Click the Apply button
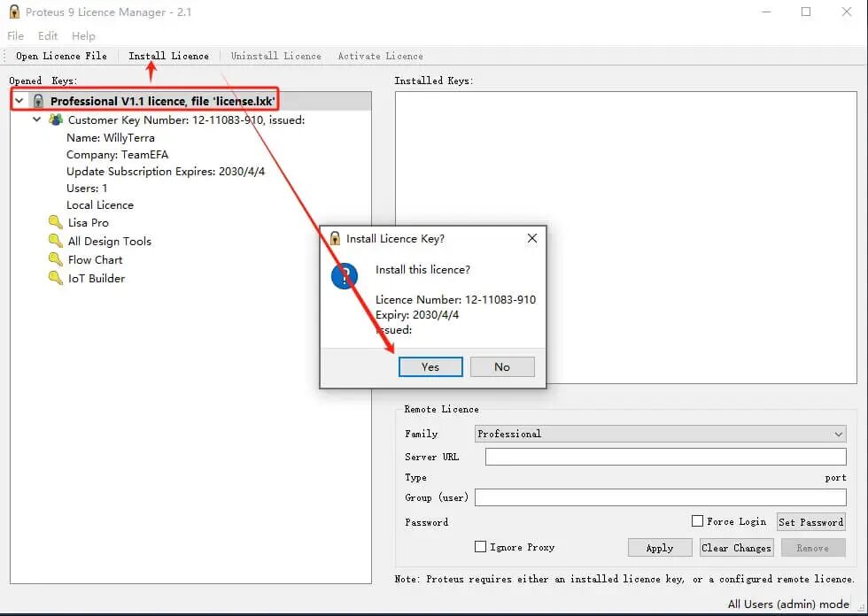Screen dimensions: 868x616 pyautogui.click(x=660, y=548)
